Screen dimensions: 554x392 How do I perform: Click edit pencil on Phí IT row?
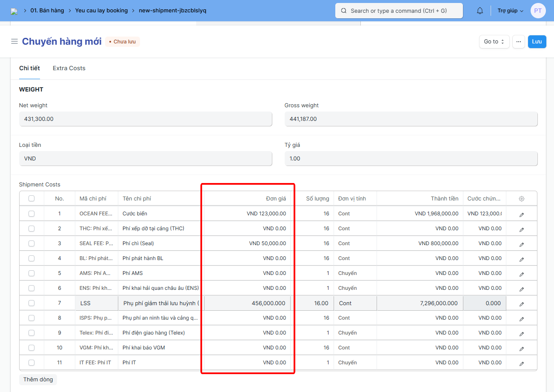click(x=522, y=363)
